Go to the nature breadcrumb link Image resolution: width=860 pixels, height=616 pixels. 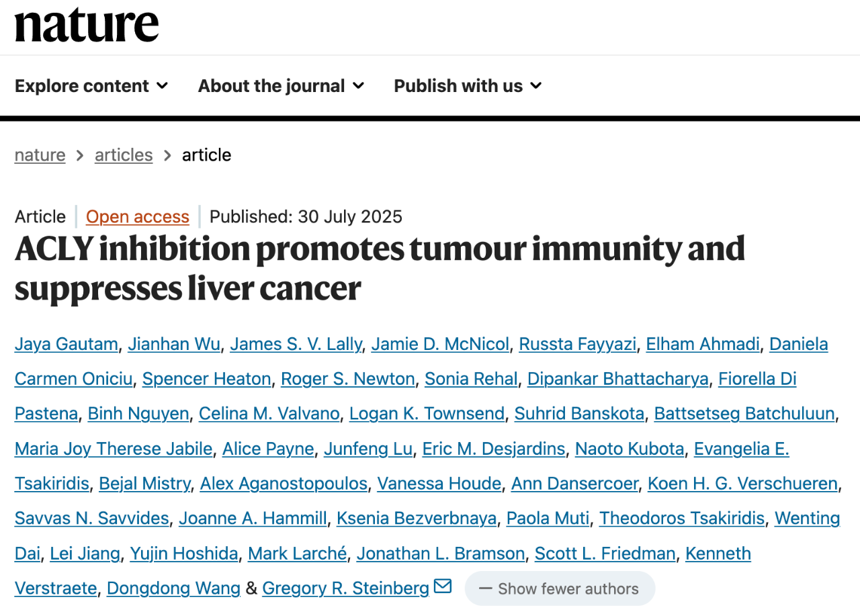[40, 155]
